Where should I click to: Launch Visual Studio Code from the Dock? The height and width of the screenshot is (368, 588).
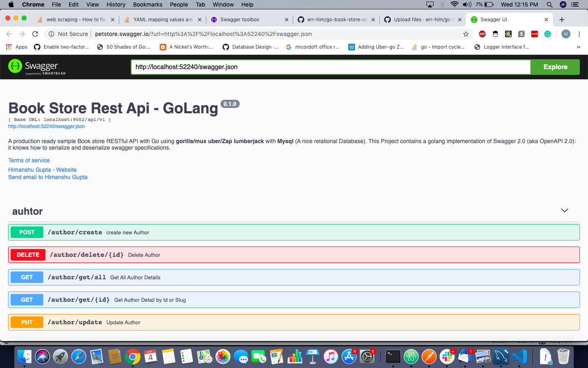point(519,357)
